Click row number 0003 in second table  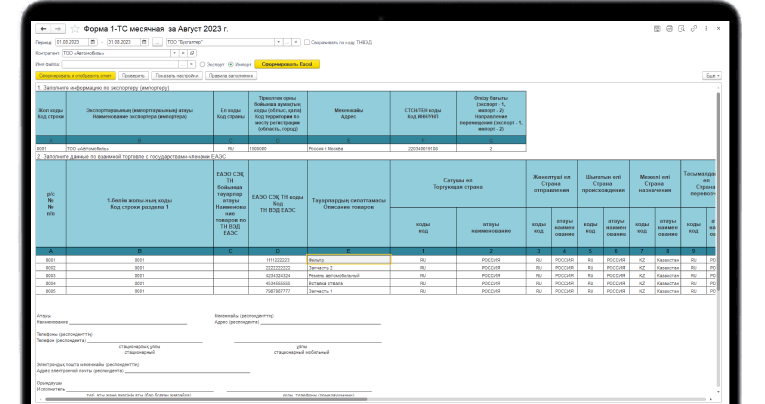51,276
